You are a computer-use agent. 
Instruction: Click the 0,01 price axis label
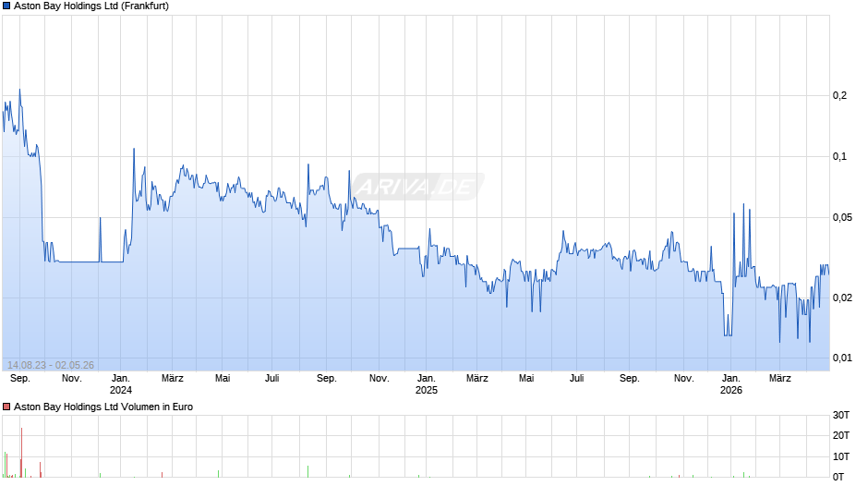tap(842, 358)
